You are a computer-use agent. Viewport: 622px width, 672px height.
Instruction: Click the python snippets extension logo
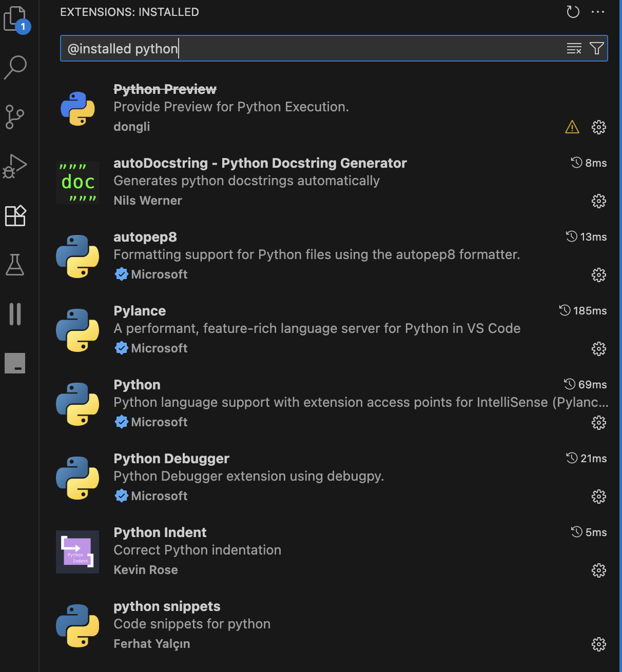pos(77,626)
